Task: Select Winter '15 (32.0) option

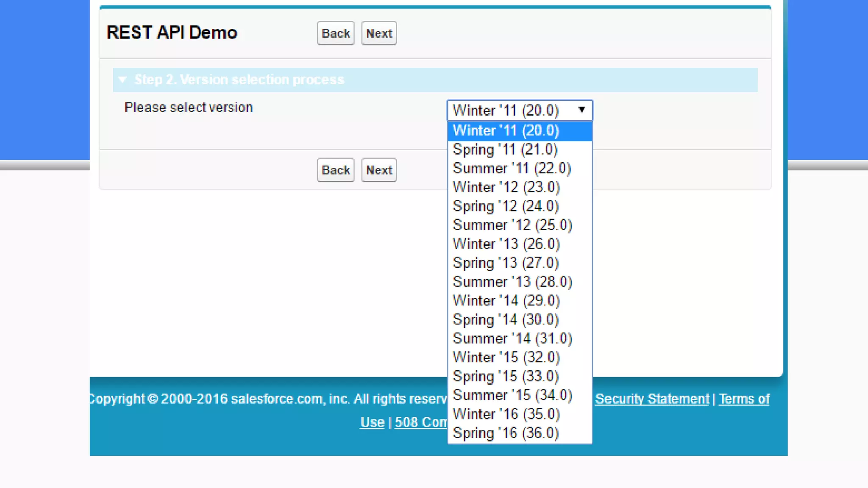Action: tap(506, 357)
